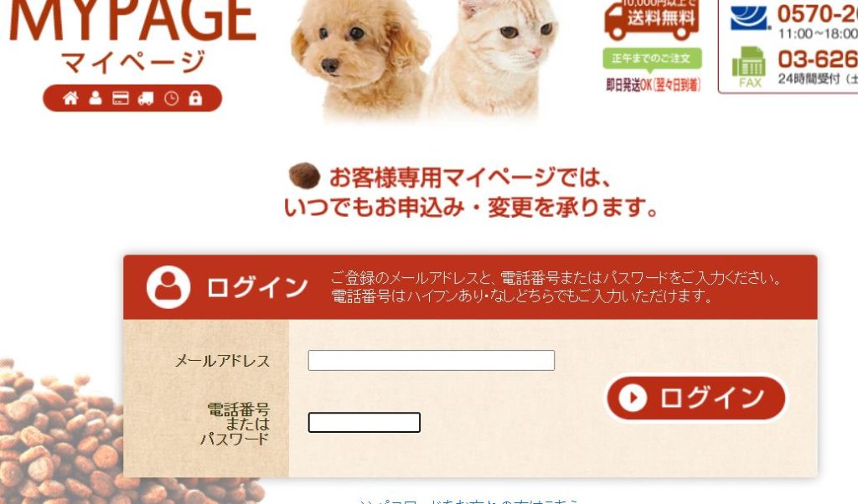
Task: Click the brown kibble icon beside headline
Action: click(x=304, y=176)
